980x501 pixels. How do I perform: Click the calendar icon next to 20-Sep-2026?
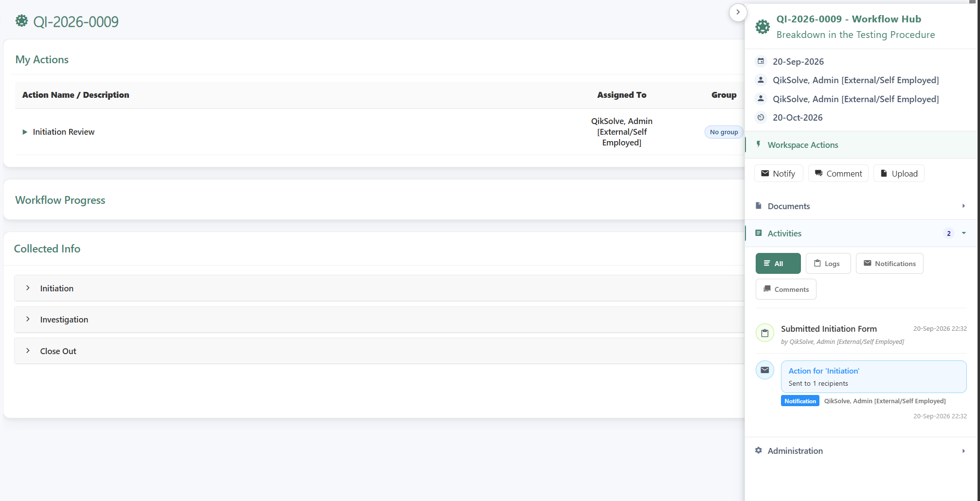pyautogui.click(x=761, y=61)
